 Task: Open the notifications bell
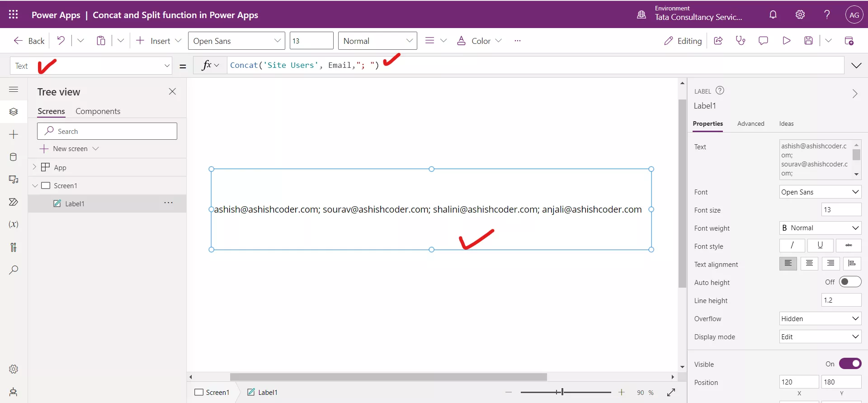tap(773, 14)
